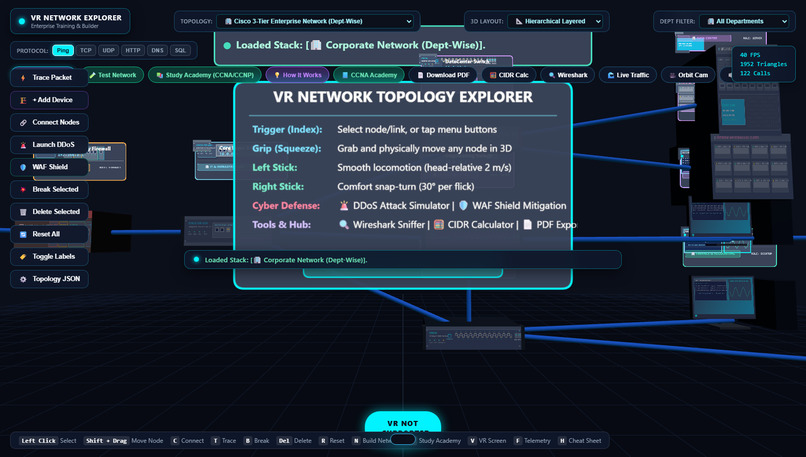Click the Orbit Cam pill
Viewport: 806px width, 457px height.
pos(688,75)
